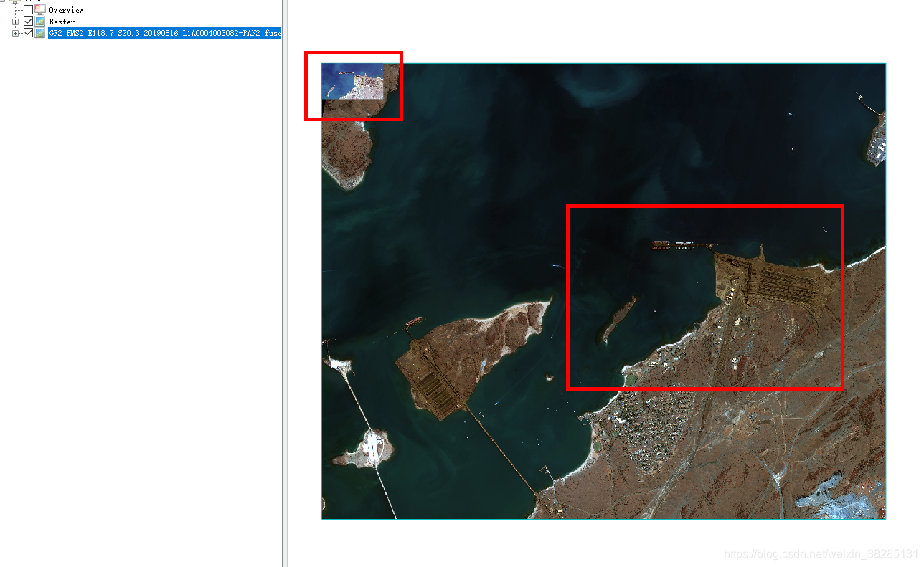Expand the Raster layer node
The width and height of the screenshot is (924, 567).
(16, 22)
